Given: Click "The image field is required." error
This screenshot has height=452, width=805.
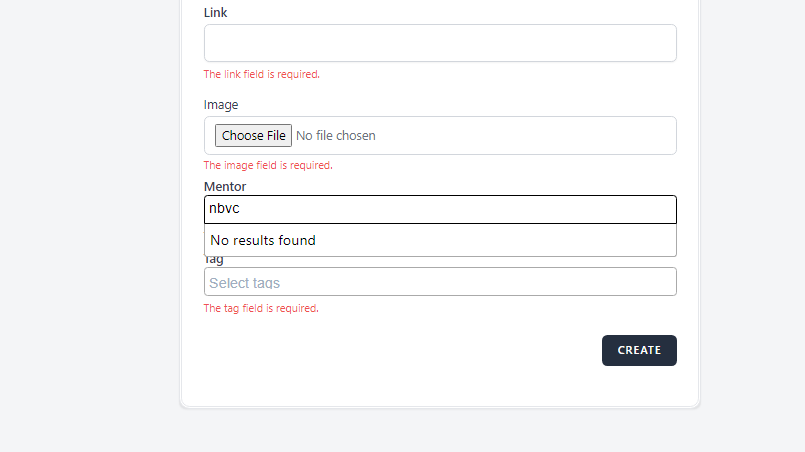Looking at the screenshot, I should pyautogui.click(x=268, y=165).
